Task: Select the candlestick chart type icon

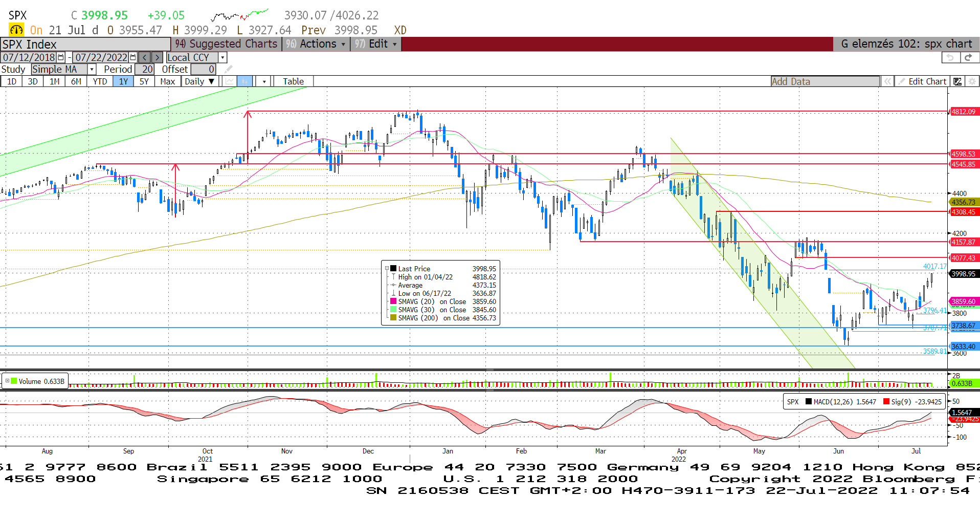Action: [x=245, y=81]
